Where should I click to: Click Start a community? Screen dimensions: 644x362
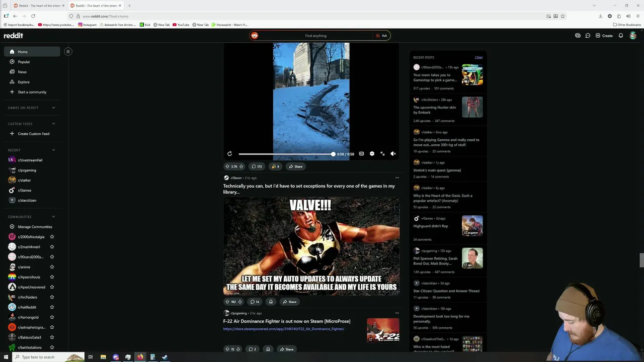pyautogui.click(x=32, y=92)
